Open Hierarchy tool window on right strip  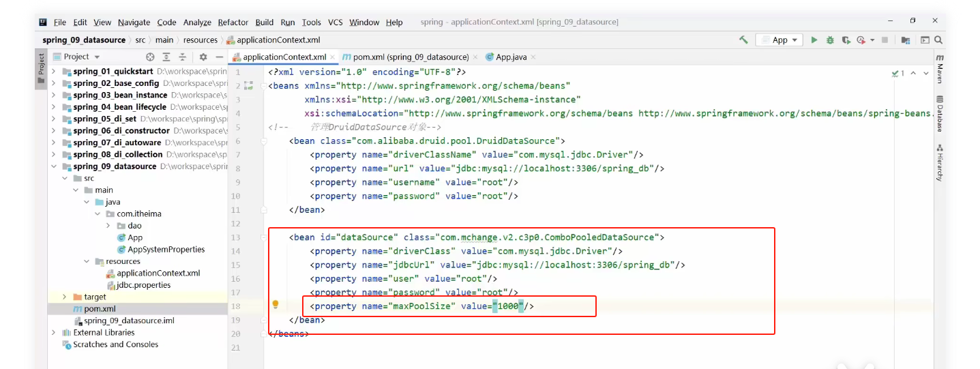[x=940, y=162]
